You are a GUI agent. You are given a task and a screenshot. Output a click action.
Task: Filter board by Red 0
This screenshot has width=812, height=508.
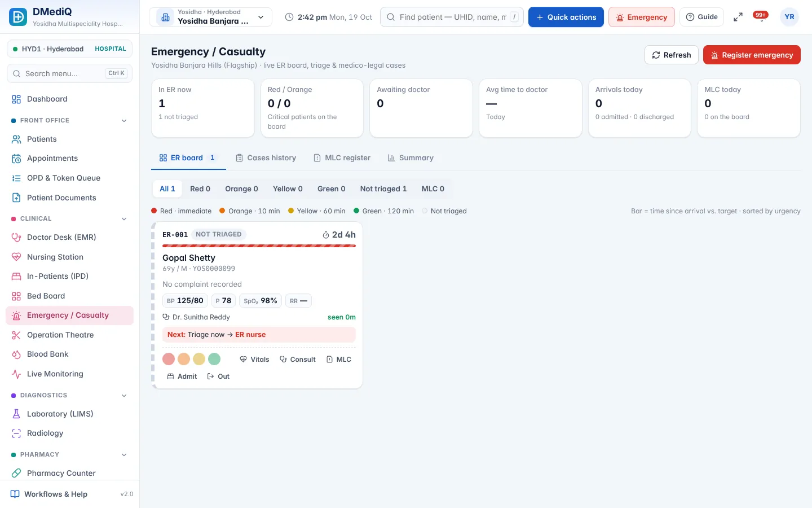(200, 189)
